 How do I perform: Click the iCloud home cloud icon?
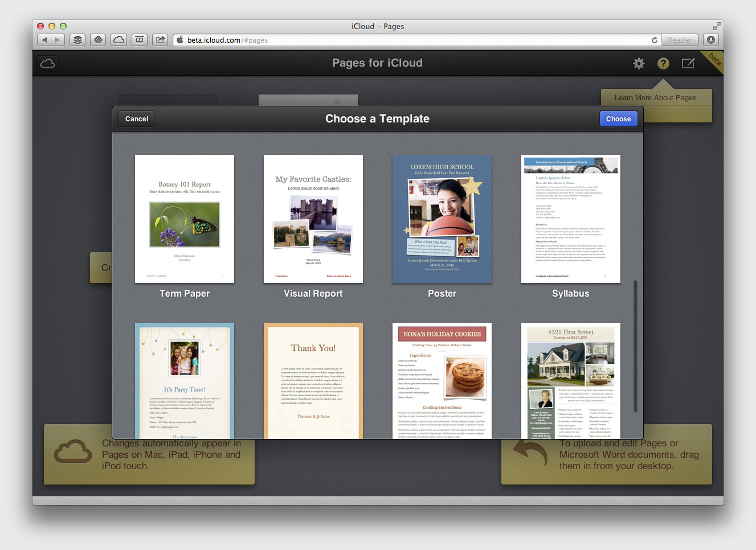(x=48, y=63)
